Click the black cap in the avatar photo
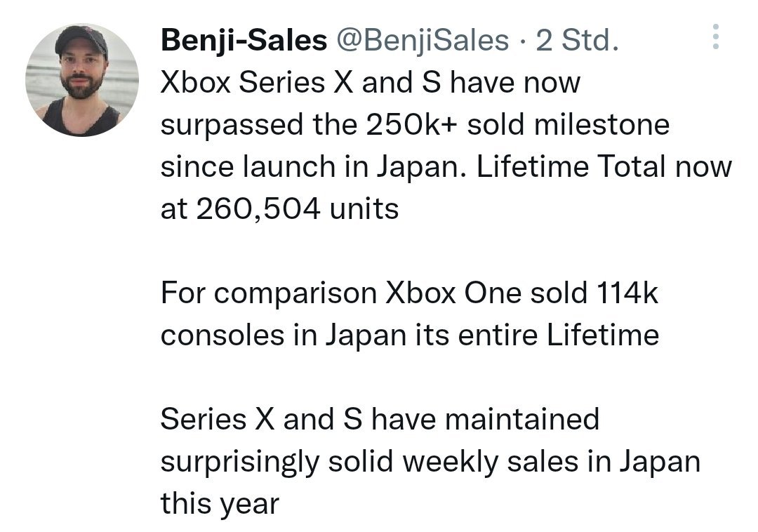 81,39
